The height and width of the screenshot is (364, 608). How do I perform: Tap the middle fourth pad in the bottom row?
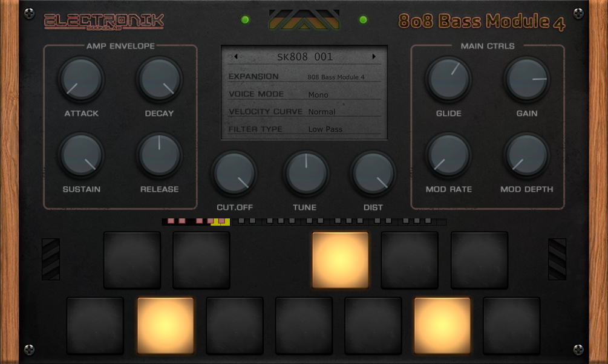[x=304, y=326]
